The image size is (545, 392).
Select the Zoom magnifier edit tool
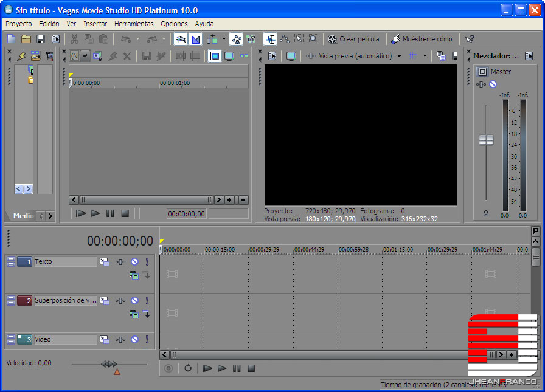pos(313,39)
